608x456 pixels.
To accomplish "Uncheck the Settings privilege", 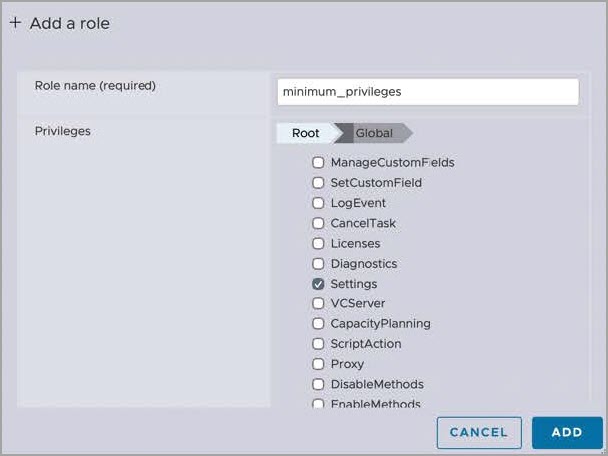I will click(x=318, y=284).
